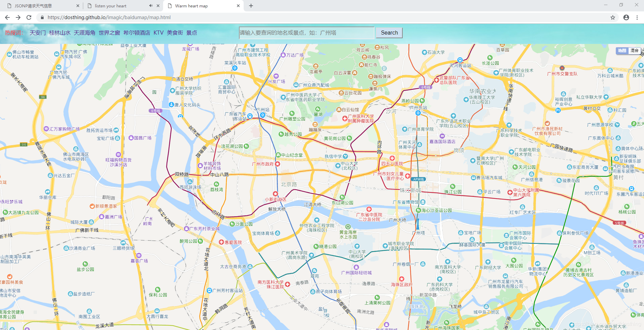The width and height of the screenshot is (644, 330).
Task: Select the 广州东站 station marker
Action: pos(418,113)
